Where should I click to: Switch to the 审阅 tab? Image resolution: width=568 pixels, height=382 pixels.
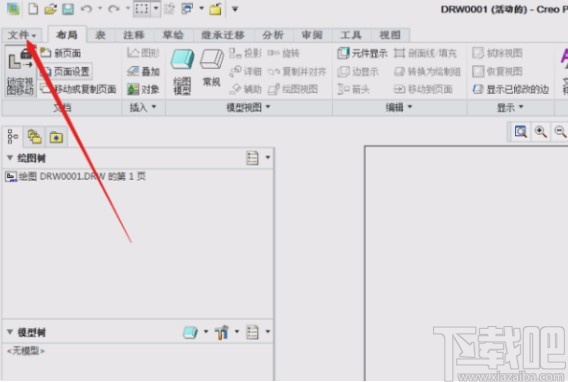pos(312,35)
